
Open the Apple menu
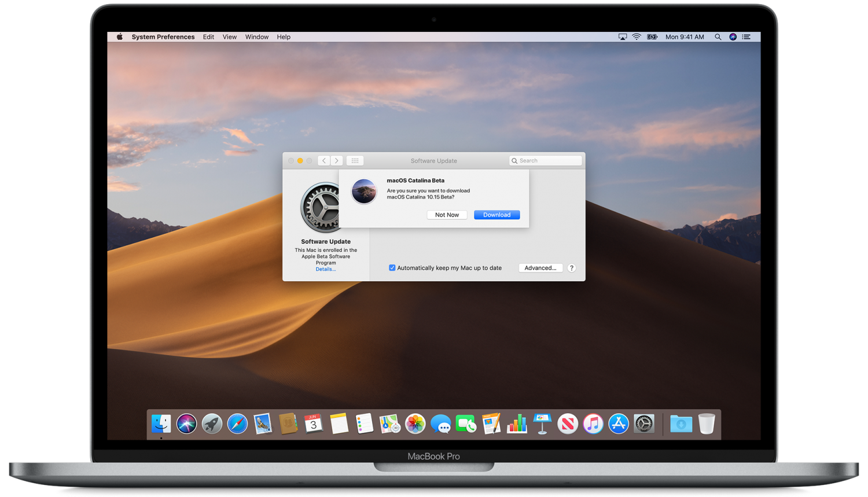[x=120, y=37]
